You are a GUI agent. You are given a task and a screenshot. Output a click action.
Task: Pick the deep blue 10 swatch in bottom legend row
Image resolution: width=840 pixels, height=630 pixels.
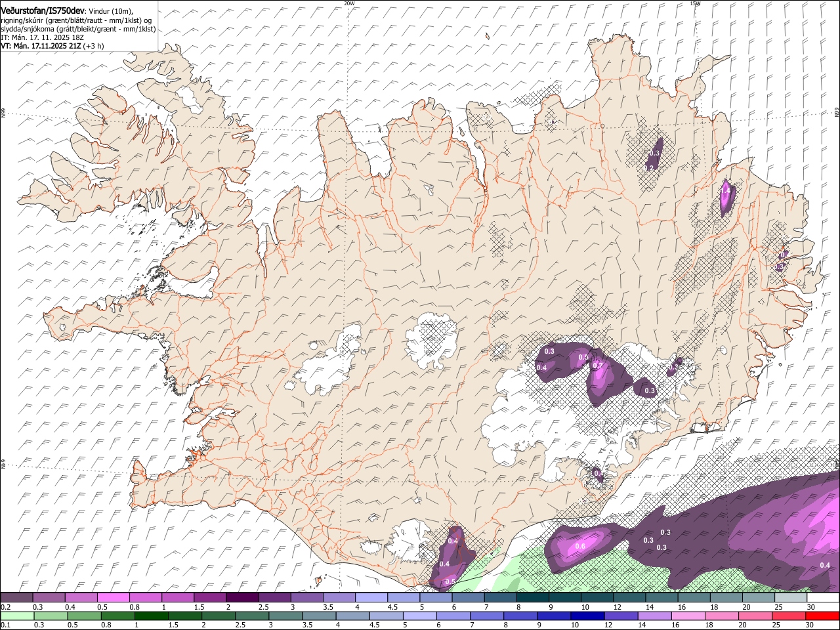pyautogui.click(x=587, y=616)
